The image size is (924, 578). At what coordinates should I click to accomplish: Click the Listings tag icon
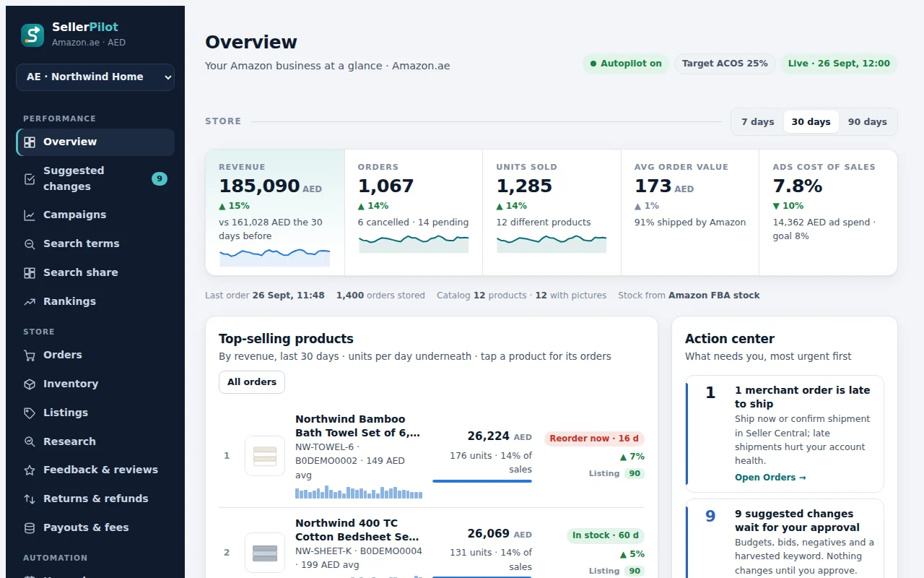click(30, 413)
